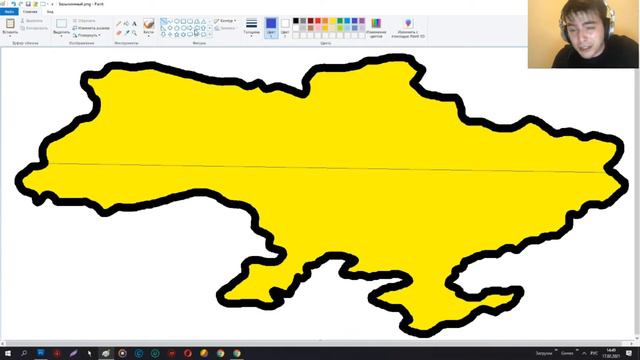
Task: Select the Fill with color bucket tool
Action: (127, 24)
